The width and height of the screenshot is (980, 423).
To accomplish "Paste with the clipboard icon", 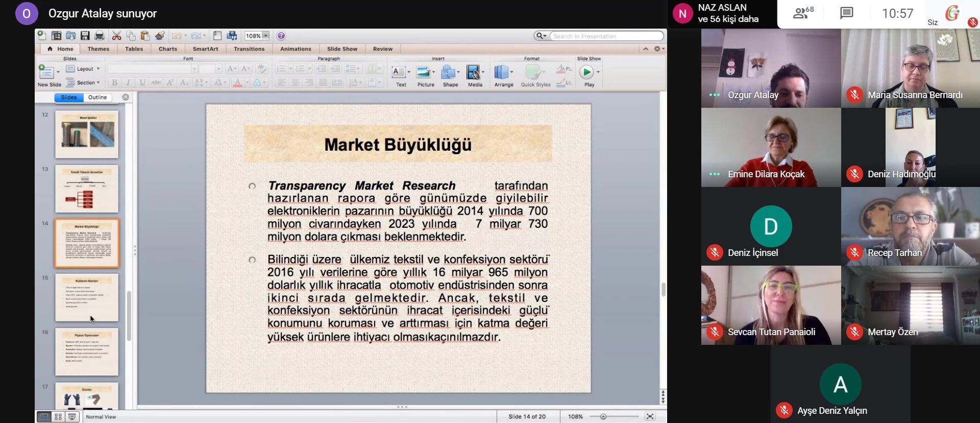I will coord(145,36).
